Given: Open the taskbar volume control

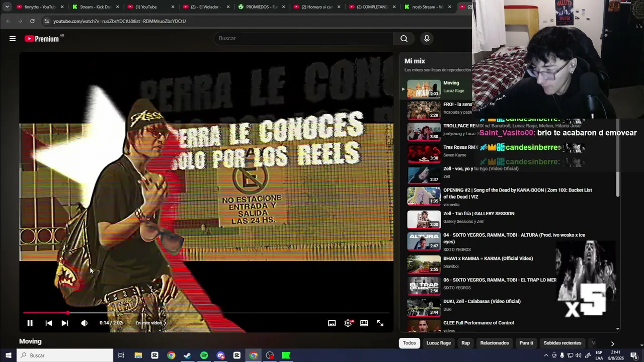Looking at the screenshot, I should (x=579, y=355).
